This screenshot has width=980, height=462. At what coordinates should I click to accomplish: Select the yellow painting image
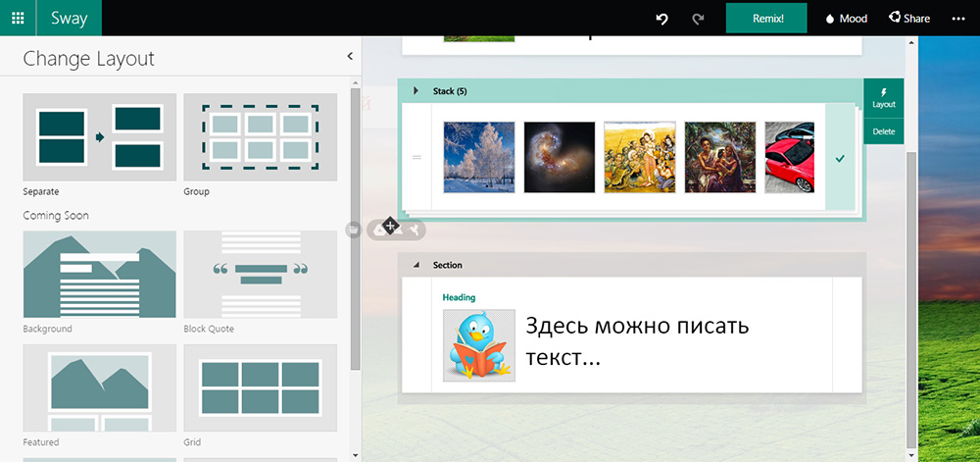(639, 157)
